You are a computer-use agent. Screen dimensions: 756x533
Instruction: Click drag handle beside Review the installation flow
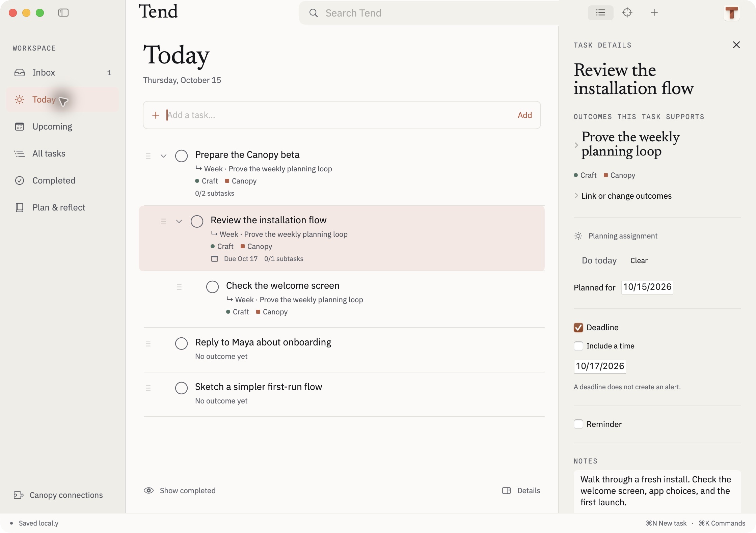(163, 221)
